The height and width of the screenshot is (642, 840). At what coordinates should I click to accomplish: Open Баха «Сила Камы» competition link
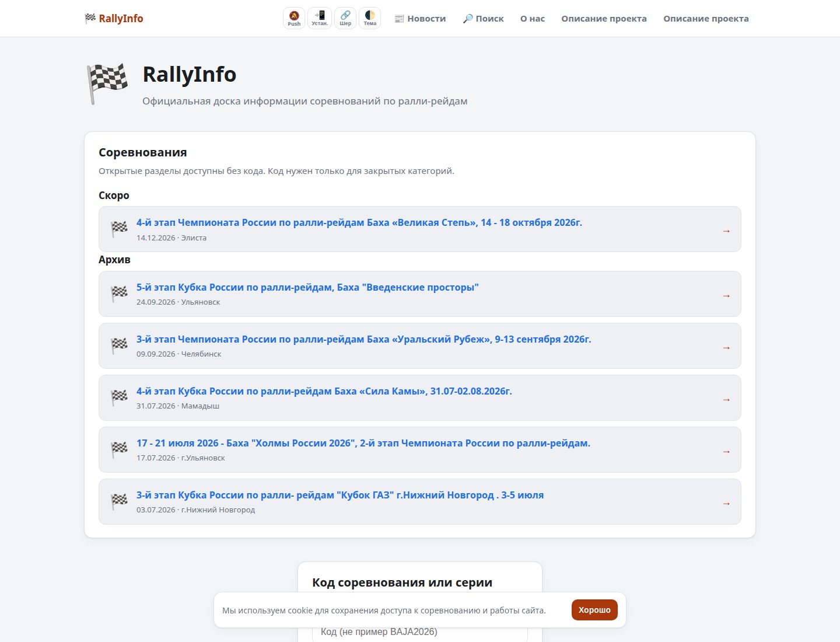point(324,391)
